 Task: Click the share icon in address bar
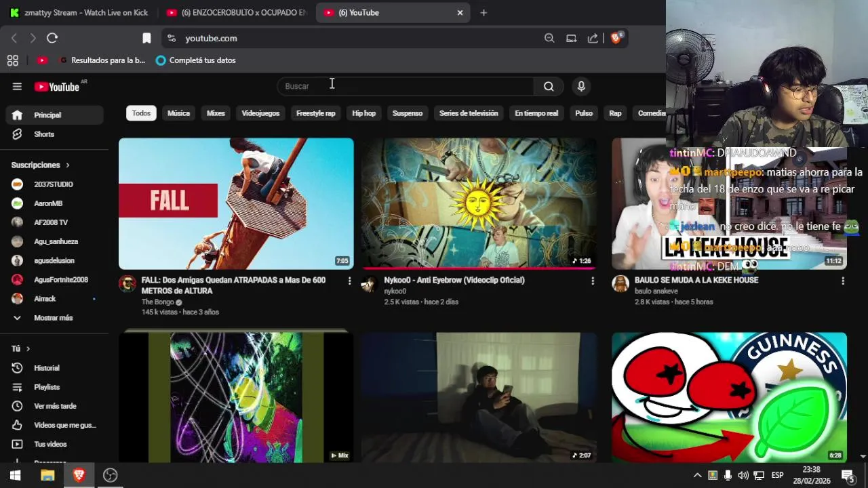[x=593, y=38]
